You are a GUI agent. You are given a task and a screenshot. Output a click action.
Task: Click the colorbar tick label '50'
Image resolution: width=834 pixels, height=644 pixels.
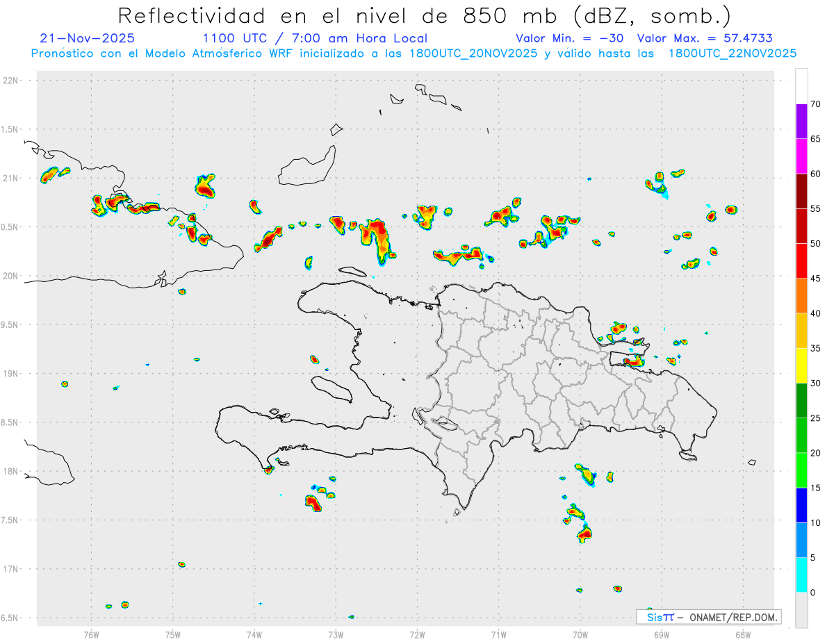pyautogui.click(x=816, y=244)
